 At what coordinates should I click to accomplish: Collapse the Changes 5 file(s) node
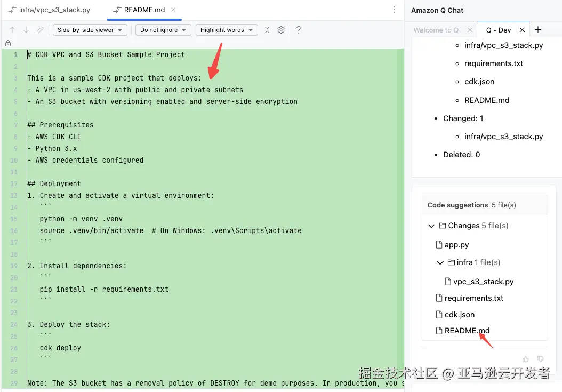[431, 226]
